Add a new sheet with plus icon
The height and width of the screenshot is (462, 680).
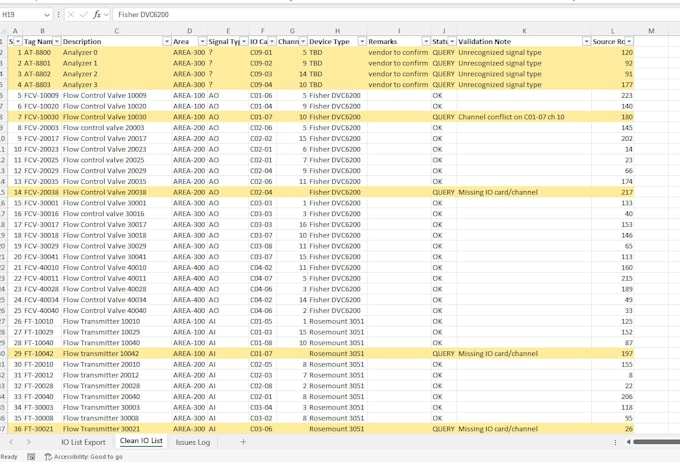[243, 442]
